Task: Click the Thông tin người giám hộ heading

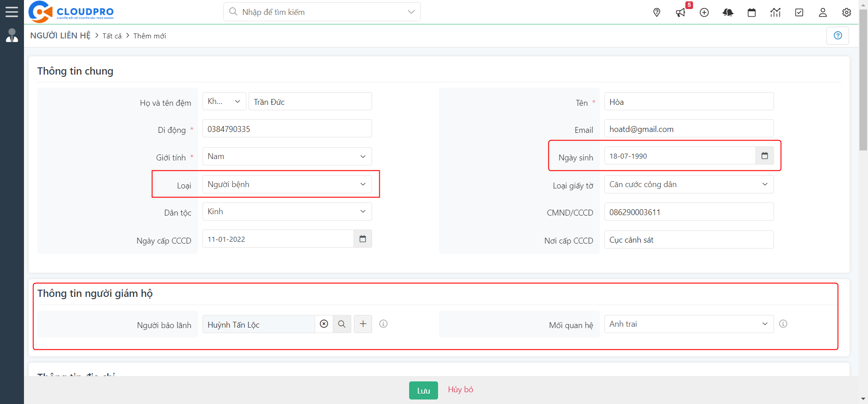Action: pyautogui.click(x=95, y=293)
